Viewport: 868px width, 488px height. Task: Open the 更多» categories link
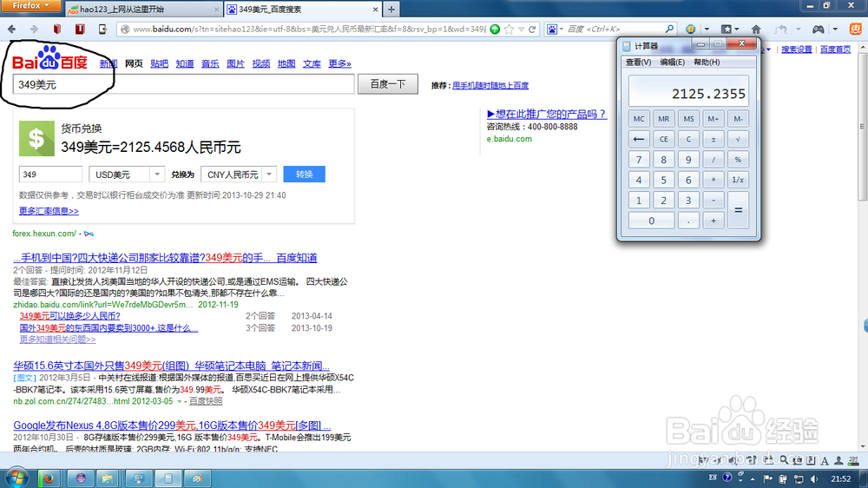[339, 63]
